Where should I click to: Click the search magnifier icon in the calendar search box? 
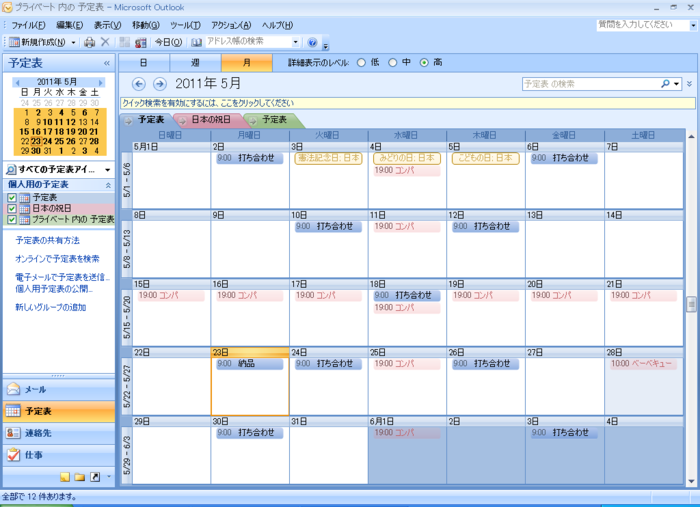[665, 84]
